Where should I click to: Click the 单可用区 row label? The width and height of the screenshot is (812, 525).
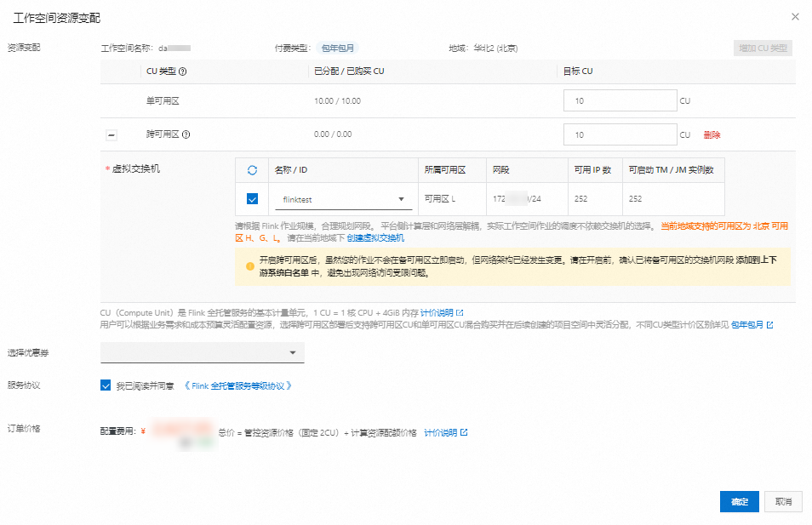tap(163, 101)
